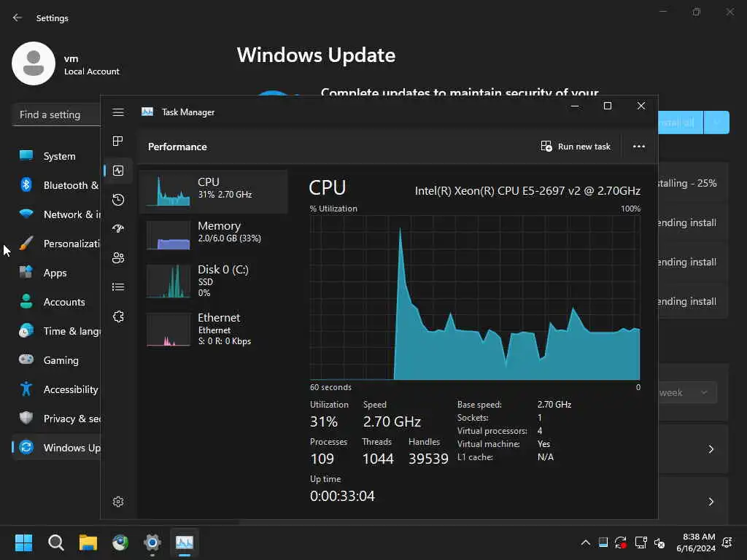The image size is (747, 560).
Task: Open Network & internet in Settings sidebar
Action: (x=56, y=215)
